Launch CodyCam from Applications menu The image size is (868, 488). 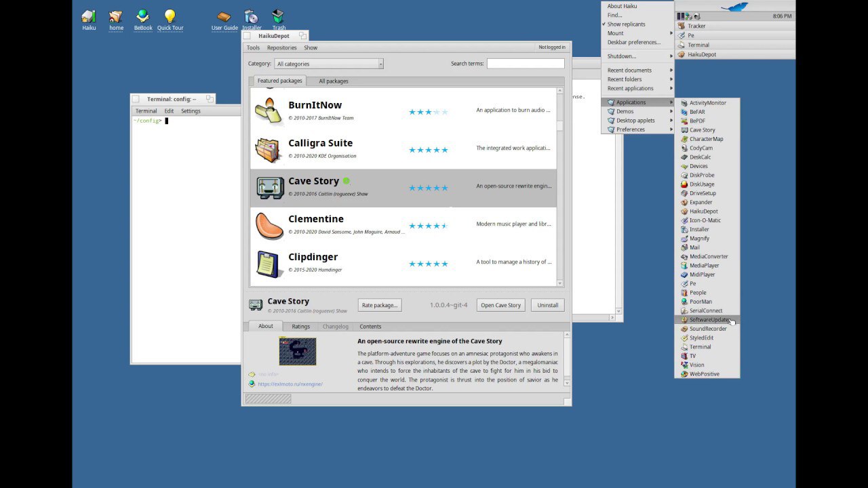707,148
